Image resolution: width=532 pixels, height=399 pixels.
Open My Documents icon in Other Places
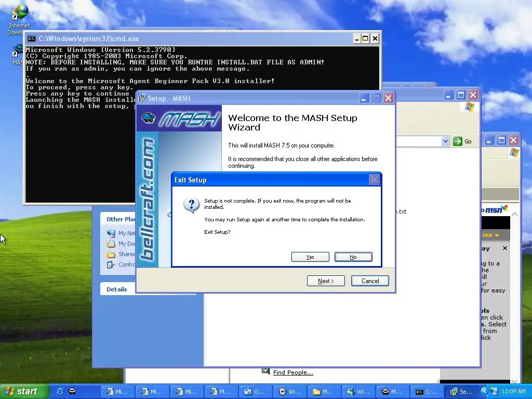point(111,244)
